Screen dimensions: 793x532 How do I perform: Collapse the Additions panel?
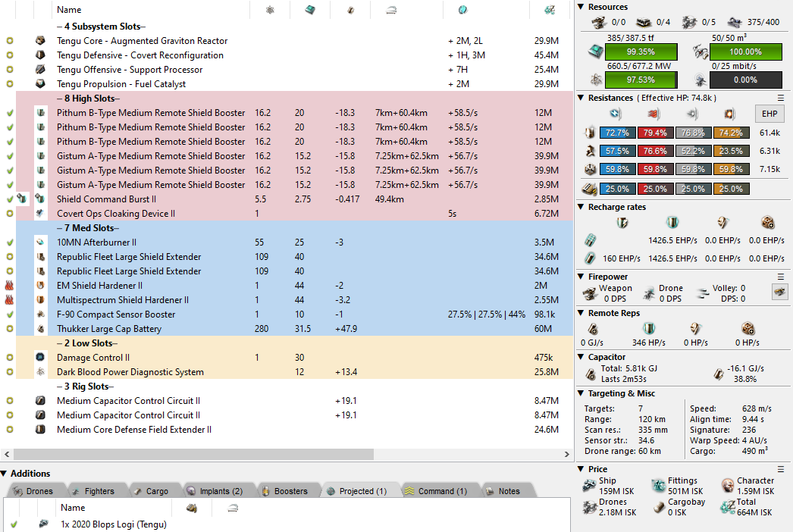pyautogui.click(x=5, y=474)
